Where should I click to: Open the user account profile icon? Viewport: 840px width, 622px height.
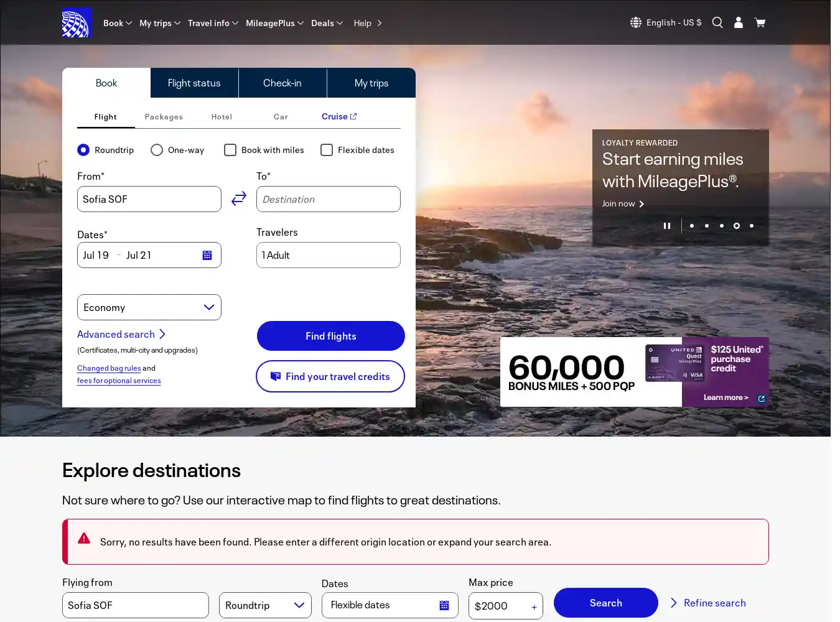(x=739, y=22)
